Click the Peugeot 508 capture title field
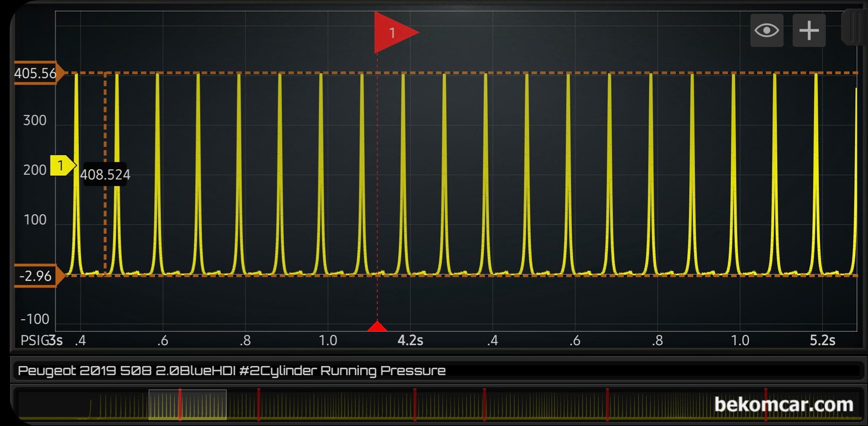This screenshot has width=868, height=426. tap(434, 371)
